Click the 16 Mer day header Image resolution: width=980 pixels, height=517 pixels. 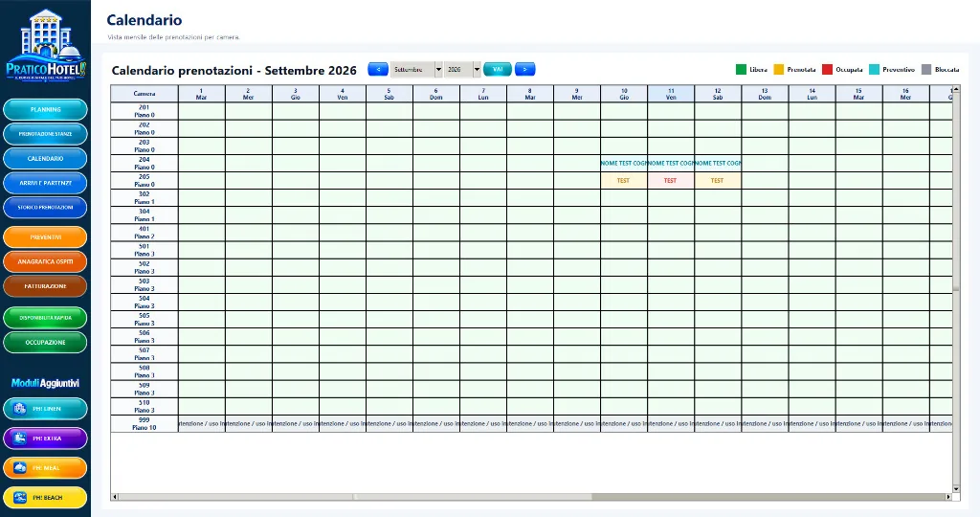pyautogui.click(x=905, y=94)
